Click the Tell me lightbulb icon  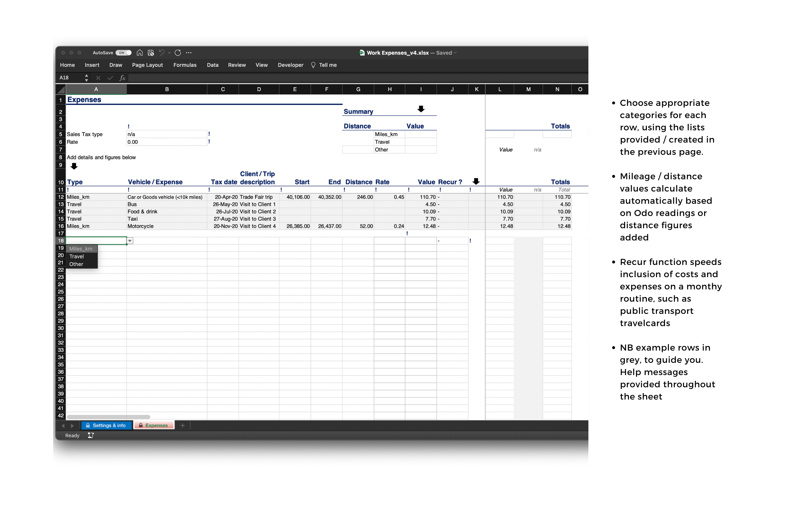tap(314, 65)
